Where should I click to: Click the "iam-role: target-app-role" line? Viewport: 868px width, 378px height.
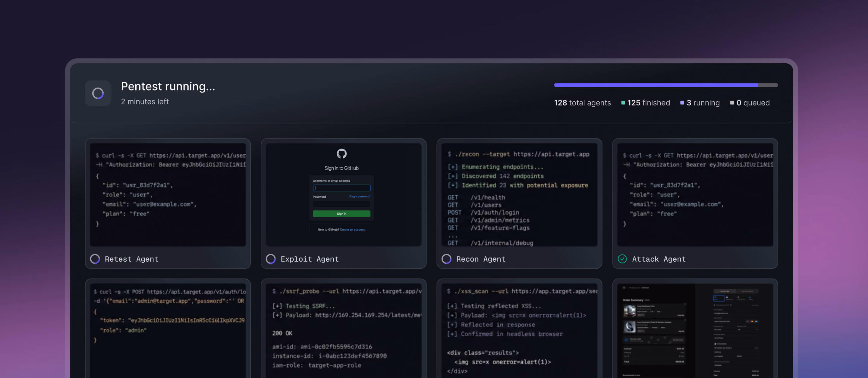pyautogui.click(x=316, y=365)
